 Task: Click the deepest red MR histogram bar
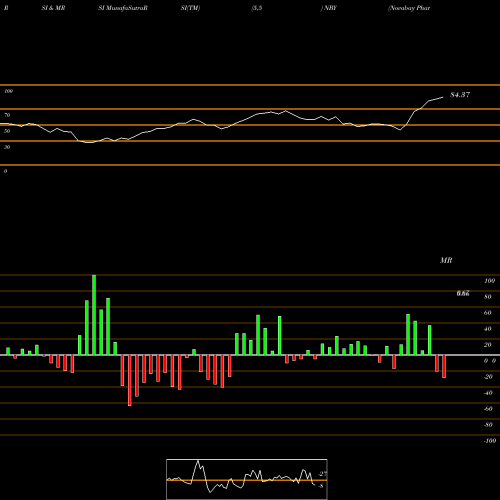(130, 380)
